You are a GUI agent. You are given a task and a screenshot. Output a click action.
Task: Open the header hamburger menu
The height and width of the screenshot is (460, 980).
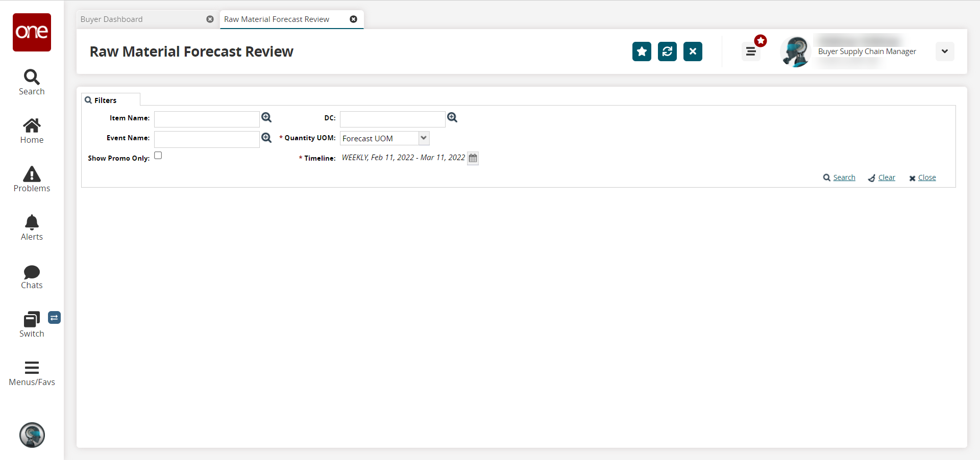751,52
